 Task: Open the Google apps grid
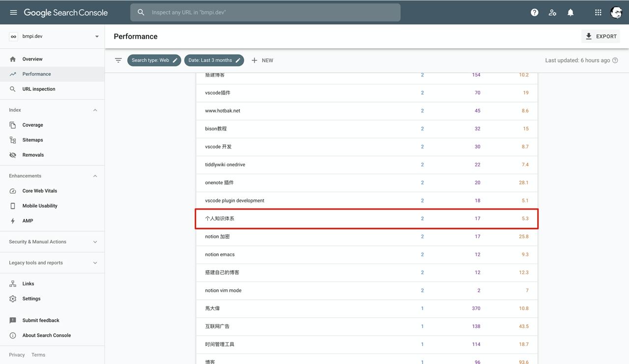tap(598, 12)
